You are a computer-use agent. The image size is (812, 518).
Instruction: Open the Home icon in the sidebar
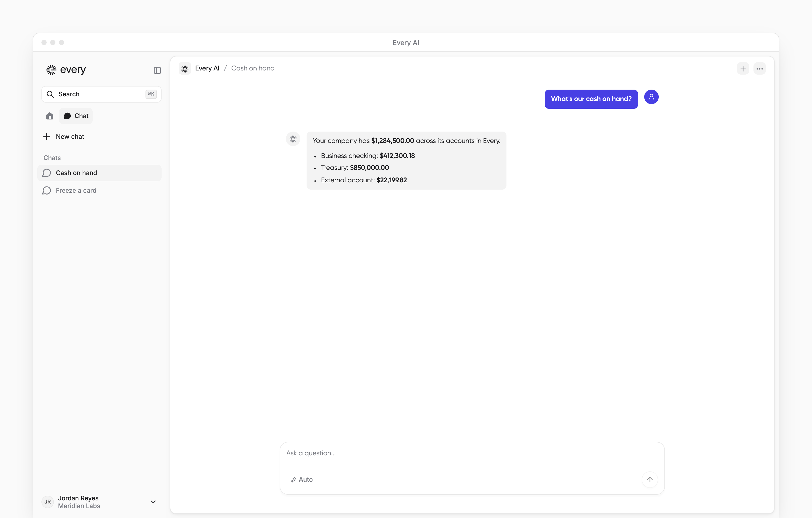[x=49, y=116]
